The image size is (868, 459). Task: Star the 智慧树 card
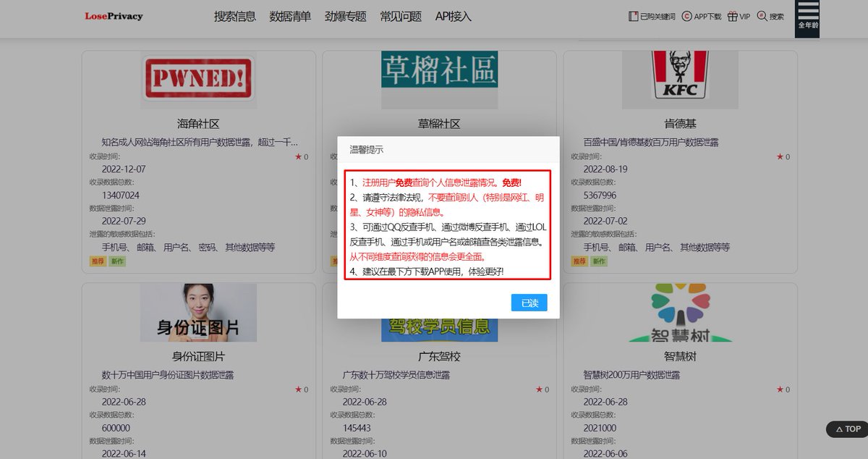(780, 389)
